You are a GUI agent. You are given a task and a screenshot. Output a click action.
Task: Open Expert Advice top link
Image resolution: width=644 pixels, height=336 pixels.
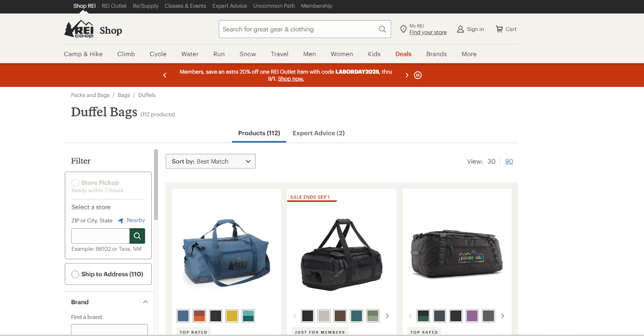click(229, 6)
